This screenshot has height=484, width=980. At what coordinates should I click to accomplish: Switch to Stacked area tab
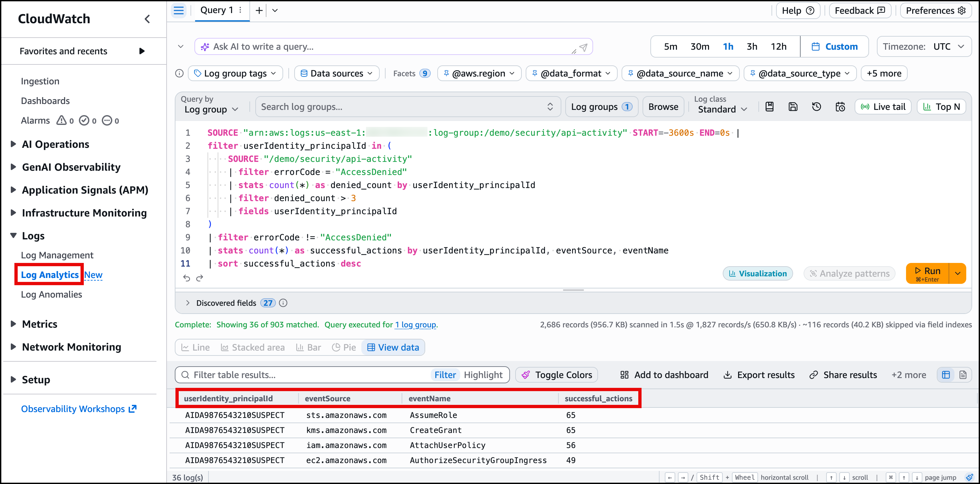(253, 348)
